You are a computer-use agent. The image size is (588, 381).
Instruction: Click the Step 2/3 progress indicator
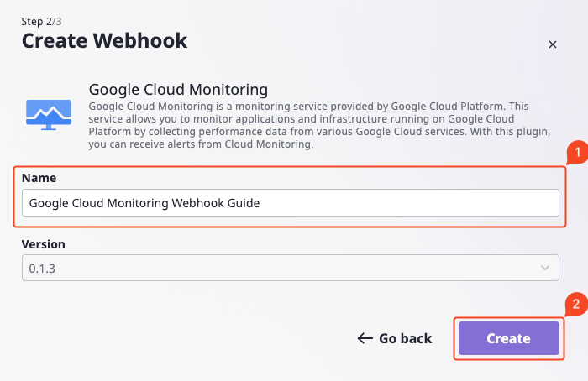42,21
